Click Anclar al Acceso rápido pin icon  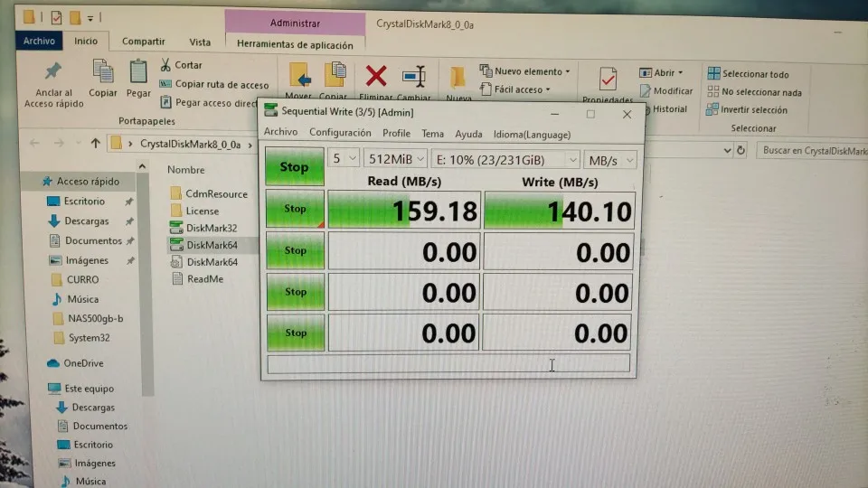tap(53, 70)
